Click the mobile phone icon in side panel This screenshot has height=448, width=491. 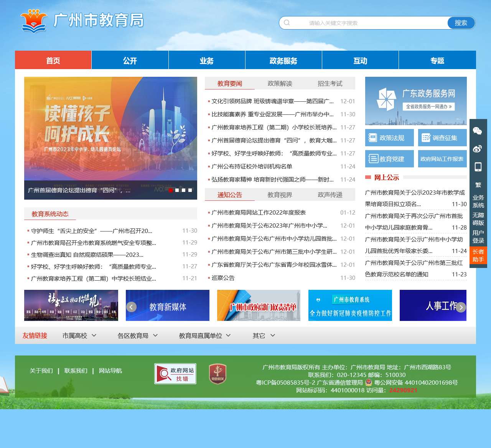(478, 167)
